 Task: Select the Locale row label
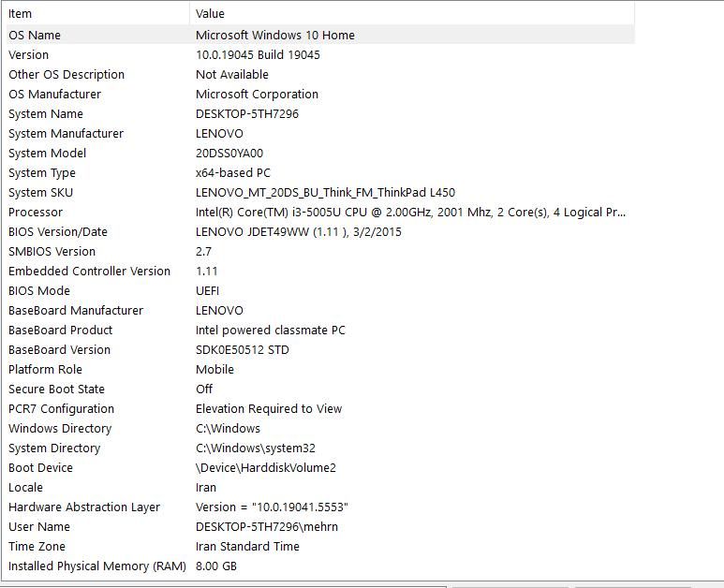25,488
